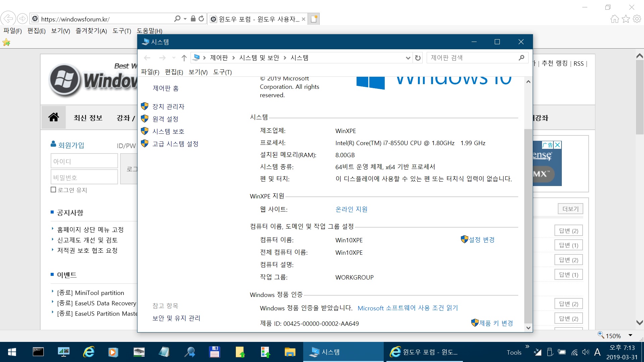The image size is (644, 362).
Task: Open 편집(E) menu in System window
Action: (x=174, y=72)
